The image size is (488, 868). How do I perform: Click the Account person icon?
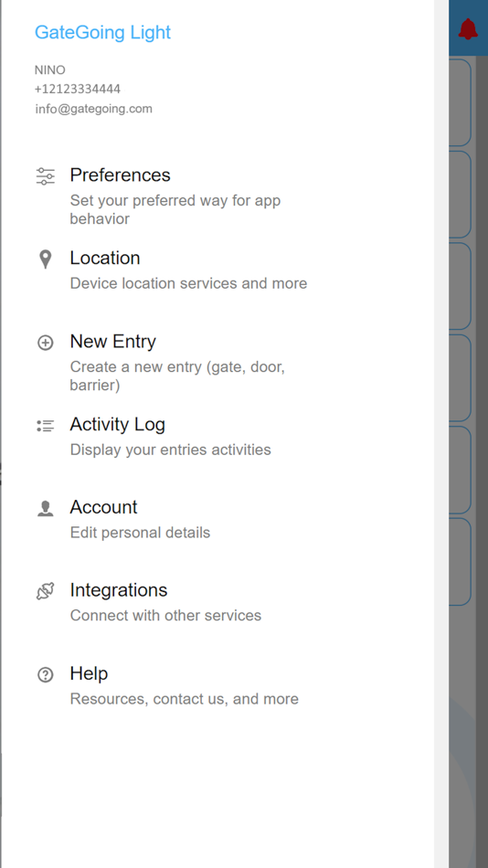click(x=46, y=508)
